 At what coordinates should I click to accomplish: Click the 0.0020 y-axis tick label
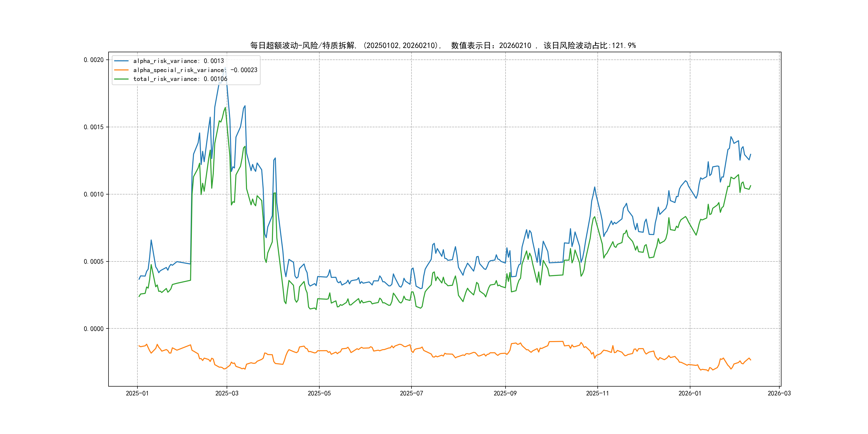94,60
